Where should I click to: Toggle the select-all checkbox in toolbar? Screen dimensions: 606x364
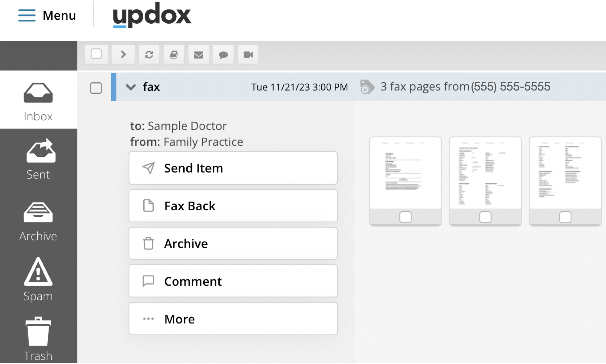96,54
